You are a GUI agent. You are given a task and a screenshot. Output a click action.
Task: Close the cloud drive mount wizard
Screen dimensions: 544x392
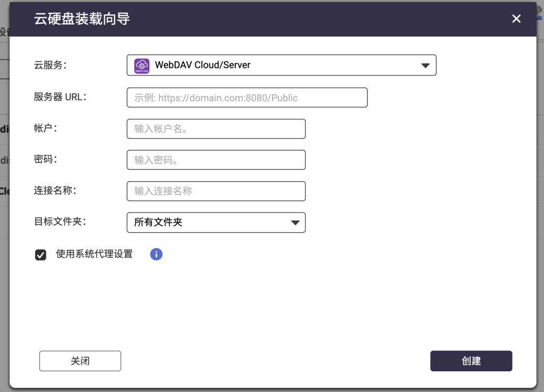pos(516,19)
